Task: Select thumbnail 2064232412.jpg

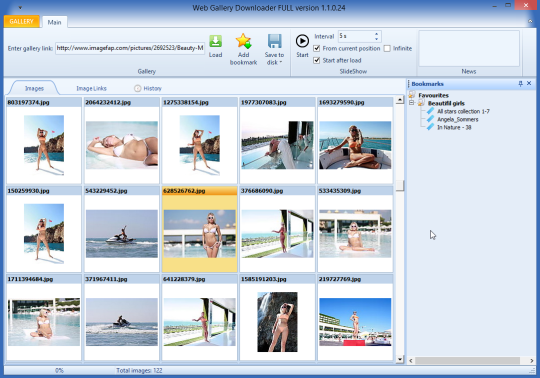Action: [122, 141]
